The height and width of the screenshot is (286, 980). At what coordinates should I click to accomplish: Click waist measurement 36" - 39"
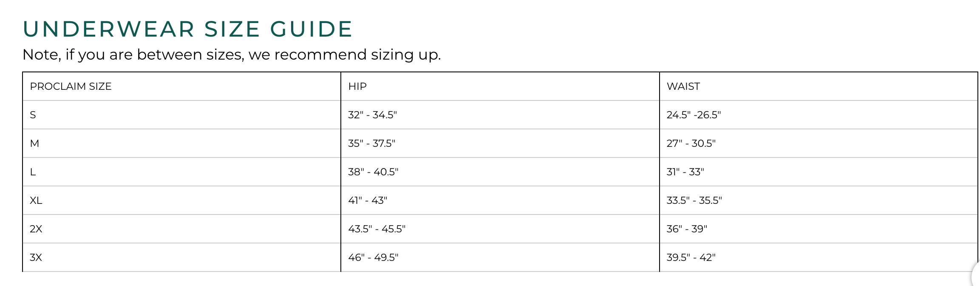click(x=687, y=229)
